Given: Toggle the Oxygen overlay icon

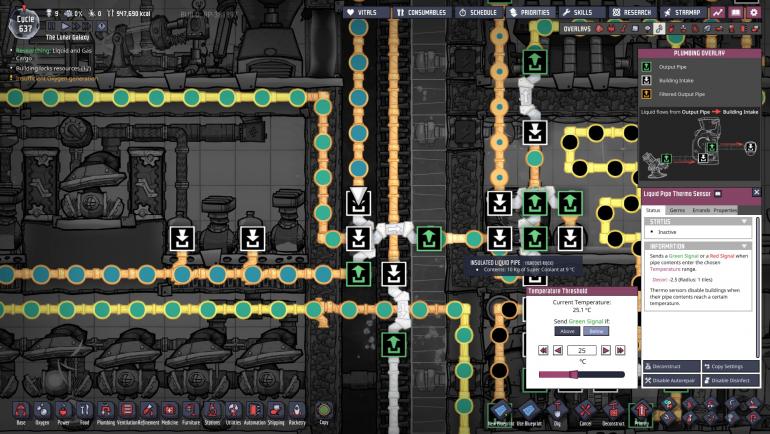Looking at the screenshot, I should point(599,28).
